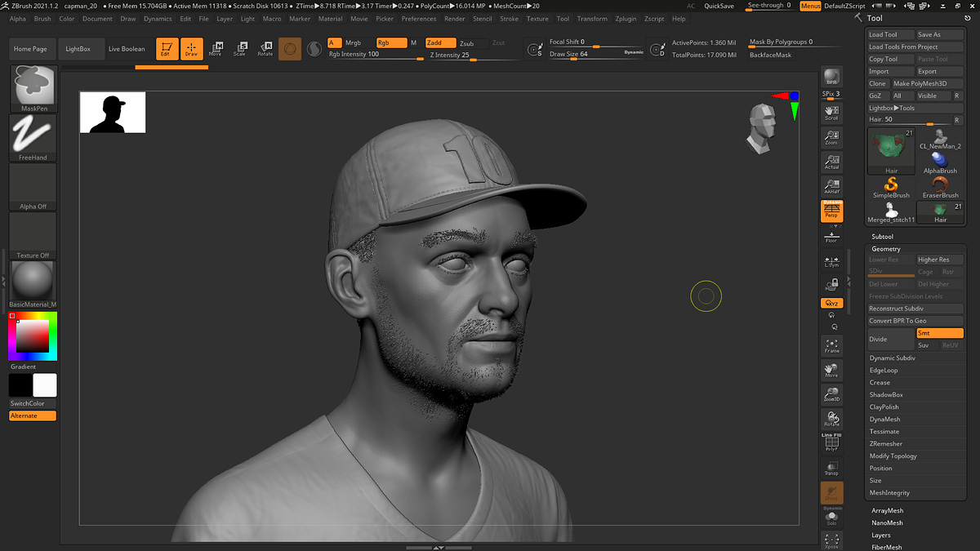Open the Brush menu
980x551 pixels.
[42, 19]
